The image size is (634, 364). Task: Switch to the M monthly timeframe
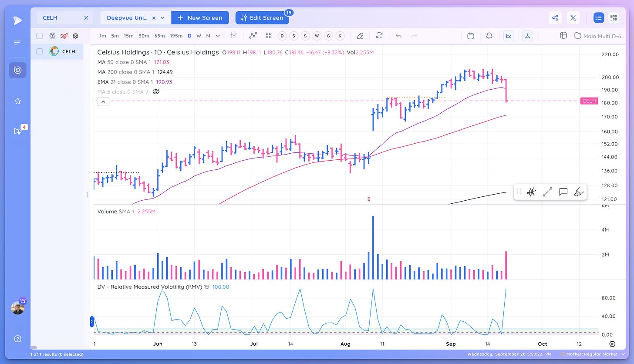208,36
